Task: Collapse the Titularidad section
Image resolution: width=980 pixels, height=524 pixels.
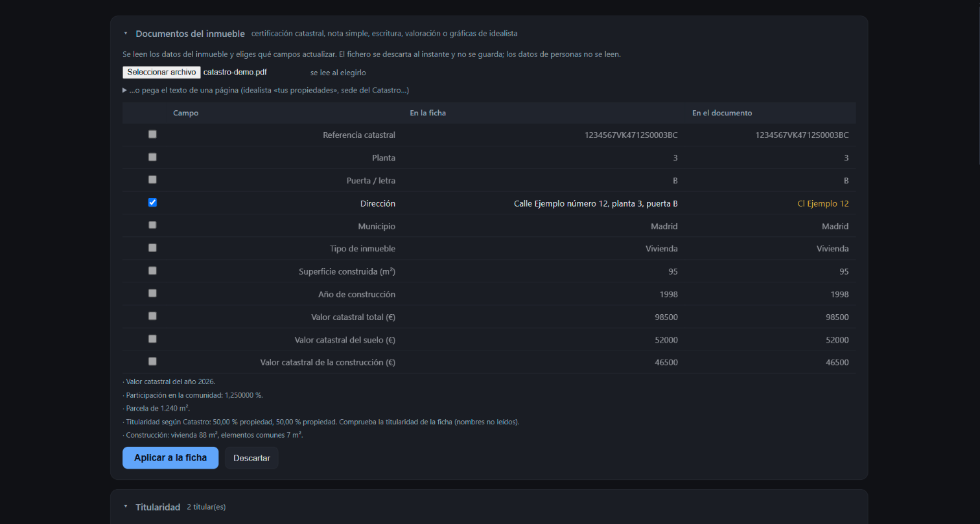Action: (x=126, y=507)
